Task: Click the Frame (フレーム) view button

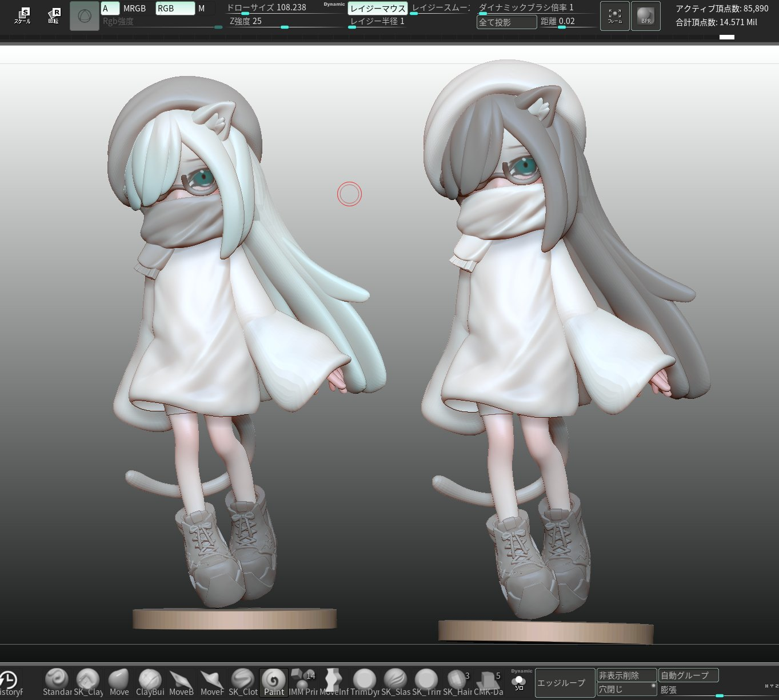Action: tap(615, 16)
